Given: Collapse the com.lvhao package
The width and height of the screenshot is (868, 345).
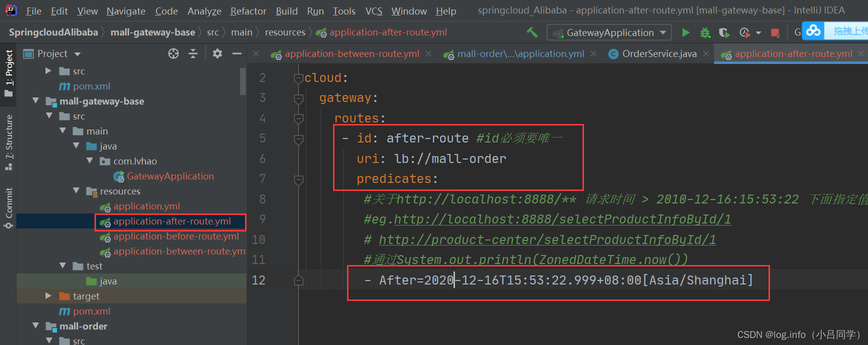Looking at the screenshot, I should [89, 161].
